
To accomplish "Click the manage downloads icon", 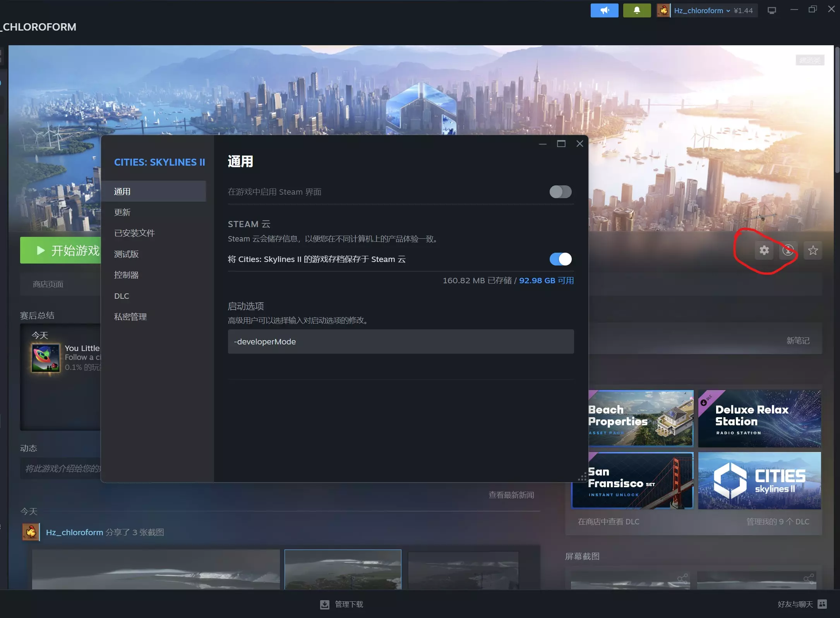I will click(324, 604).
